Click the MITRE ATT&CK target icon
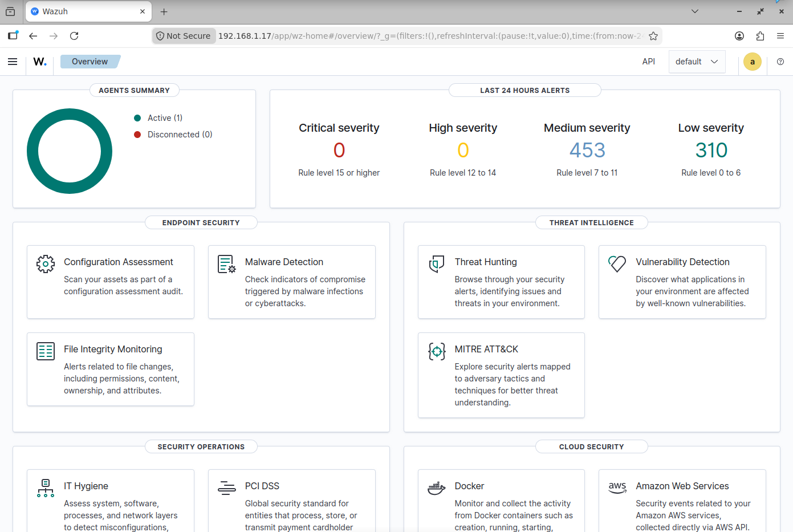Screen dimensions: 793x532 point(437,351)
